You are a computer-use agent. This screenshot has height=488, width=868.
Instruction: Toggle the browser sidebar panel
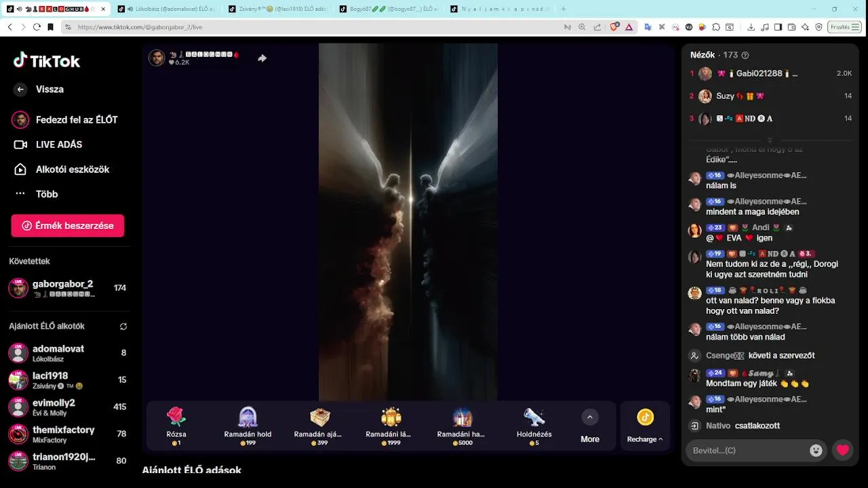click(x=778, y=27)
